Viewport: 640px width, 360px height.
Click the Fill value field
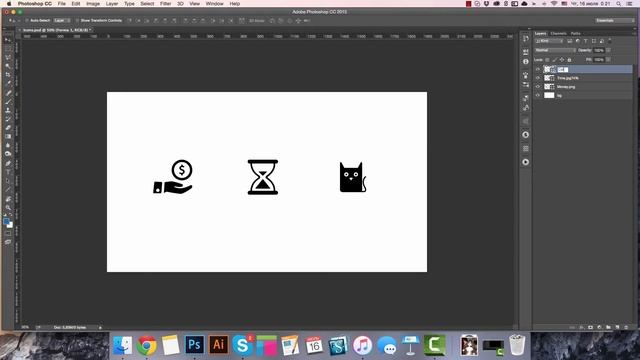(599, 60)
